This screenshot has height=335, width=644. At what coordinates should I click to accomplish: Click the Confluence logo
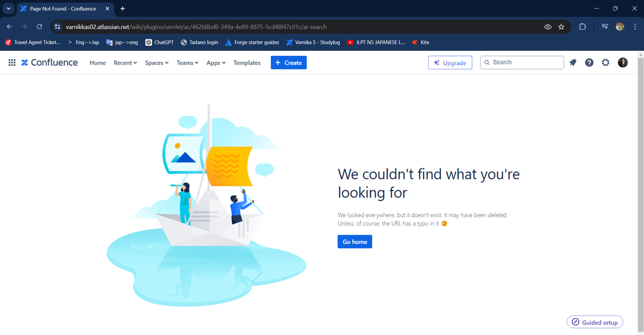click(49, 62)
